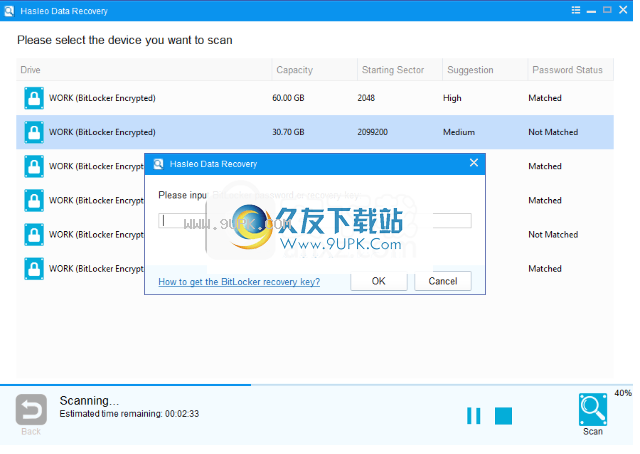
Task: Click the scan progress bar
Action: (x=316, y=385)
